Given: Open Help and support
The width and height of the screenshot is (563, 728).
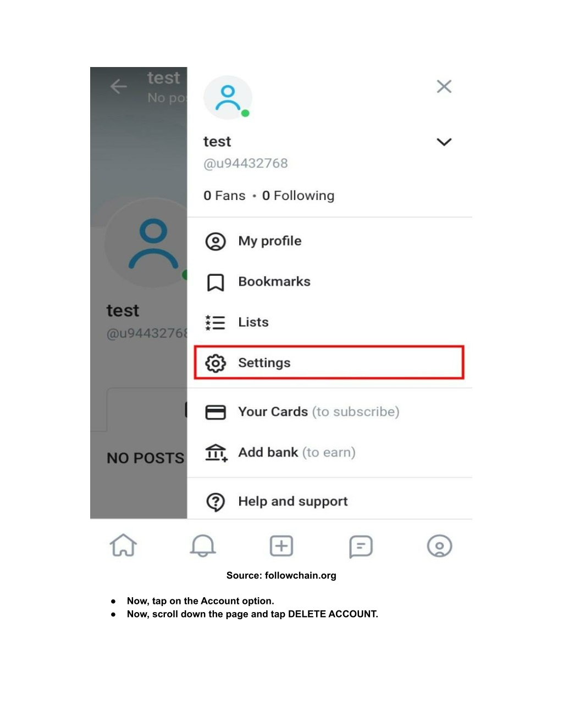Looking at the screenshot, I should (x=329, y=501).
